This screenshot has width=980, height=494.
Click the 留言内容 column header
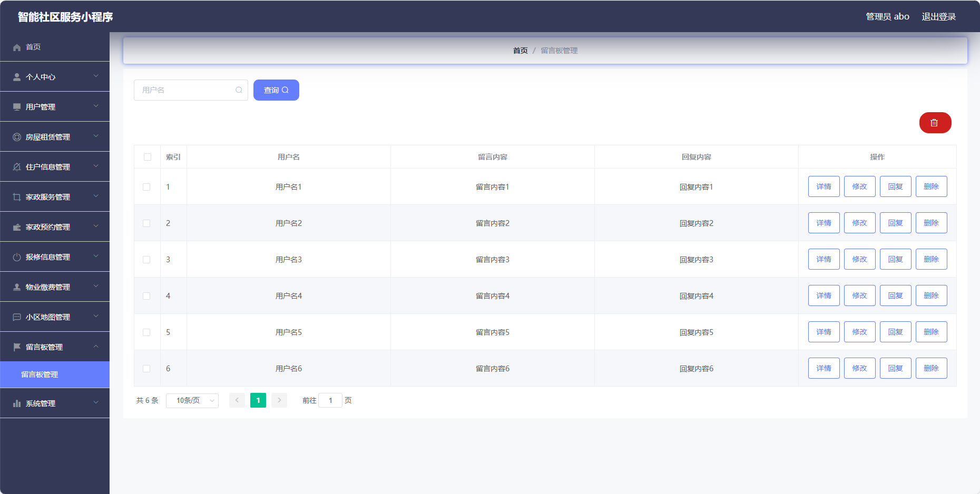coord(493,157)
